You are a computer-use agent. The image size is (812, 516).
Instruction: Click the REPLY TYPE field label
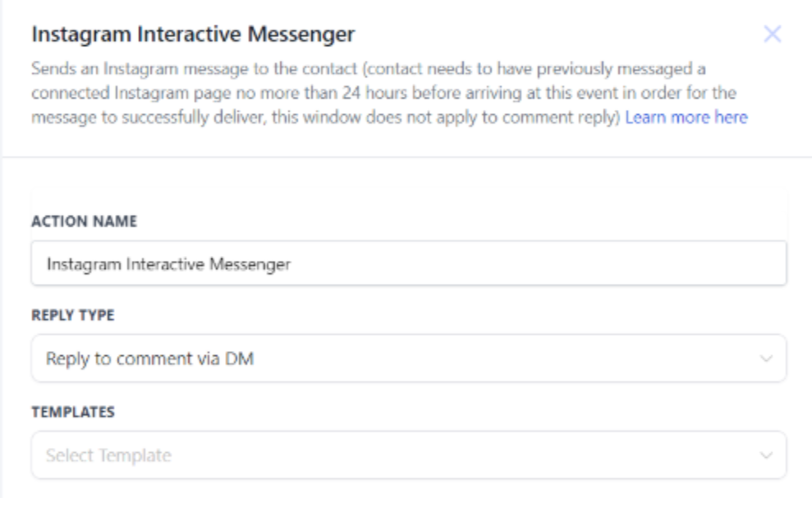[72, 316]
